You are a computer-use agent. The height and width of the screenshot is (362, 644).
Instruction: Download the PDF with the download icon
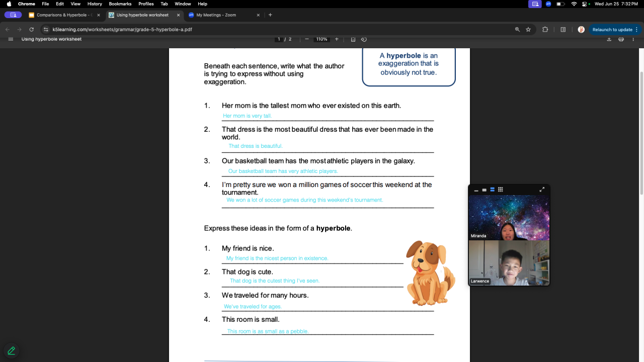point(609,39)
